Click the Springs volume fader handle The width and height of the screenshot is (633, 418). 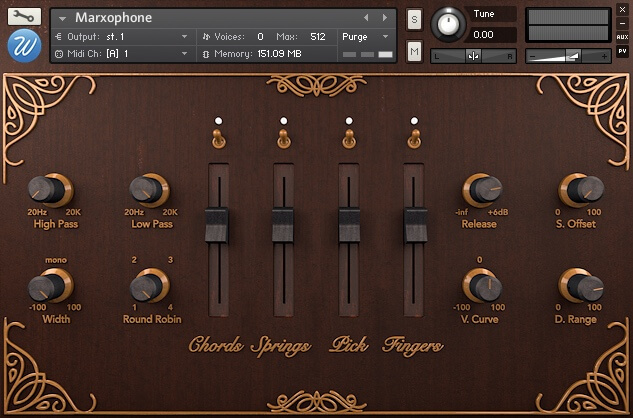coord(283,225)
